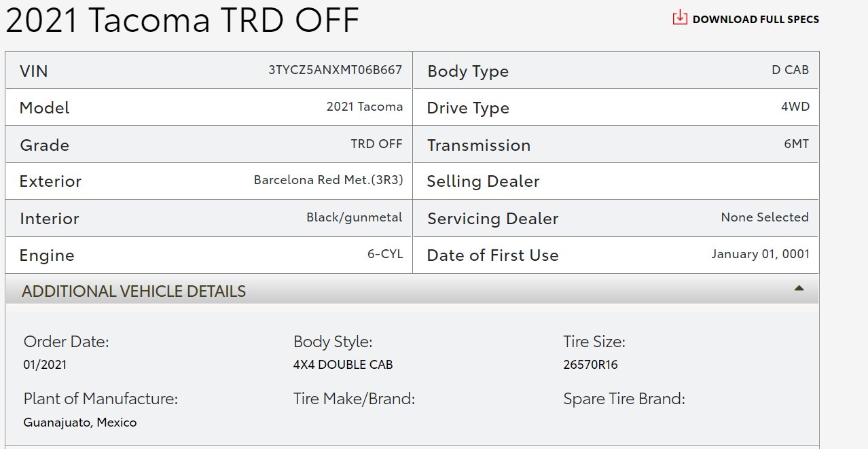868x449 pixels.
Task: Collapse Additional Vehicle Details with arrow
Action: point(799,288)
